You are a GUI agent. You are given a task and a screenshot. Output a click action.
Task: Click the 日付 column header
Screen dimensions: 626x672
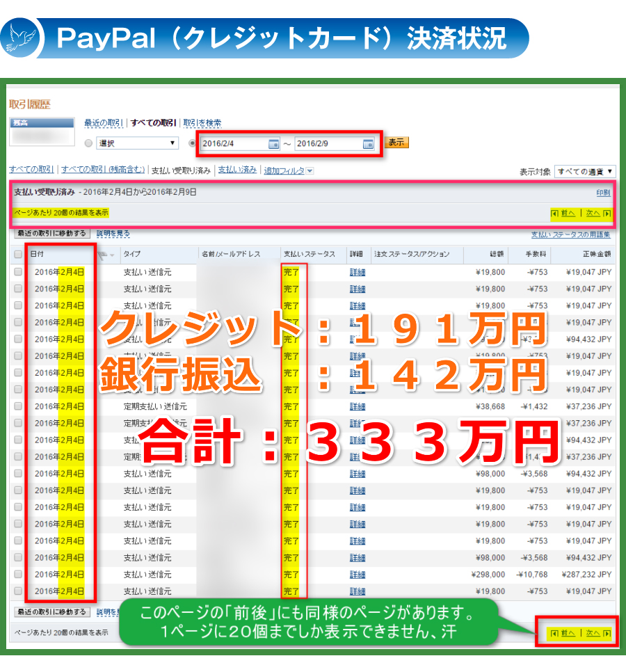tap(37, 254)
